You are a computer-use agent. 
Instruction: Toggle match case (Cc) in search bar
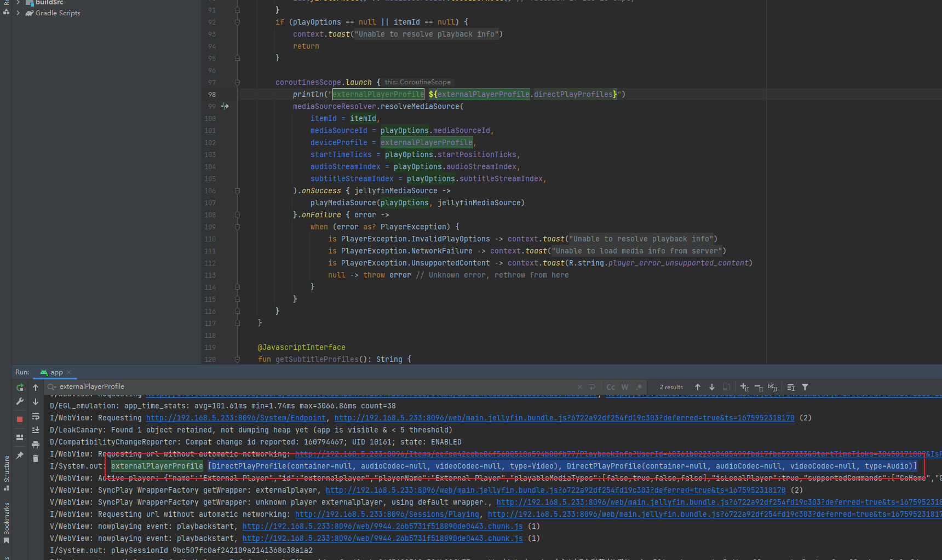[x=611, y=387]
